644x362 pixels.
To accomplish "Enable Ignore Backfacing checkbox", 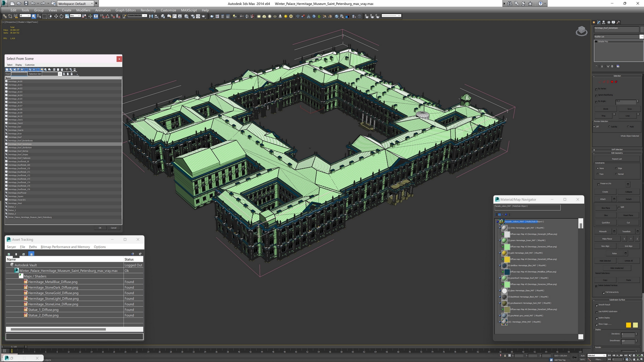I will coord(596,96).
